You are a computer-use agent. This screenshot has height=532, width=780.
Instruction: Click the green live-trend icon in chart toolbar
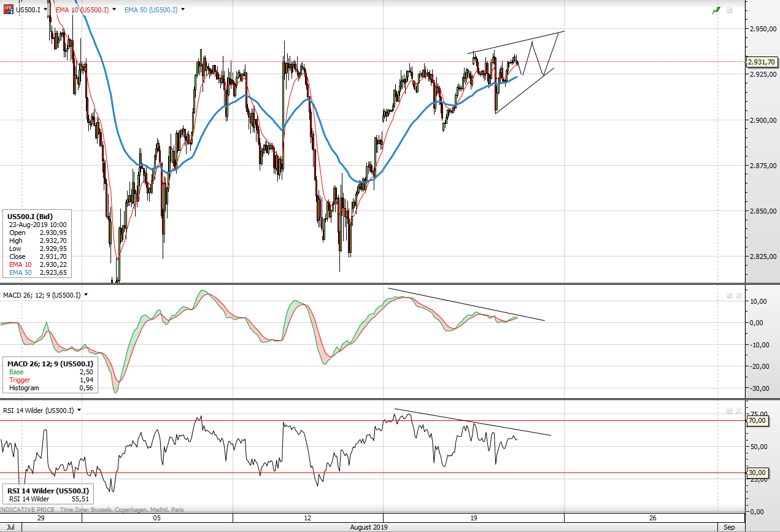[716, 10]
